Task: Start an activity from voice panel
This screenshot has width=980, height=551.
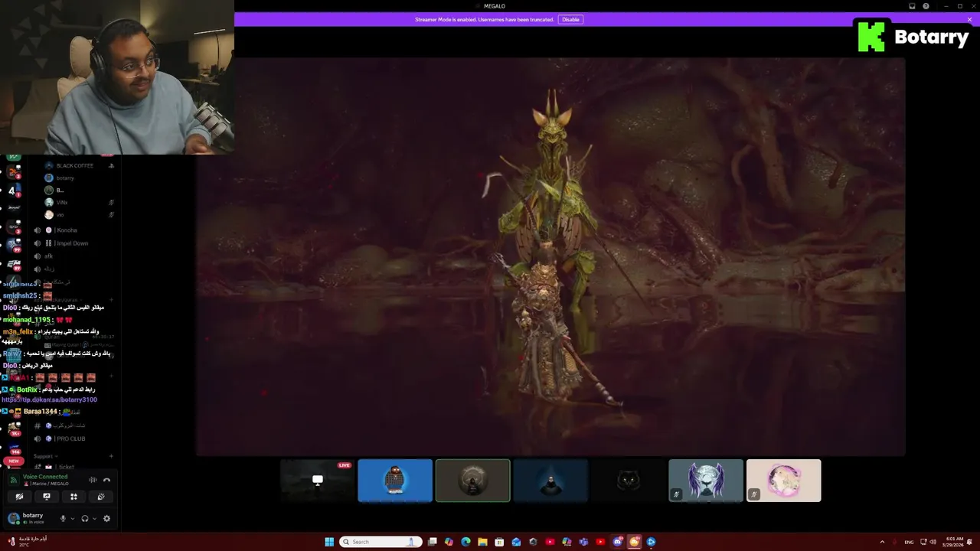Action: coord(73,497)
